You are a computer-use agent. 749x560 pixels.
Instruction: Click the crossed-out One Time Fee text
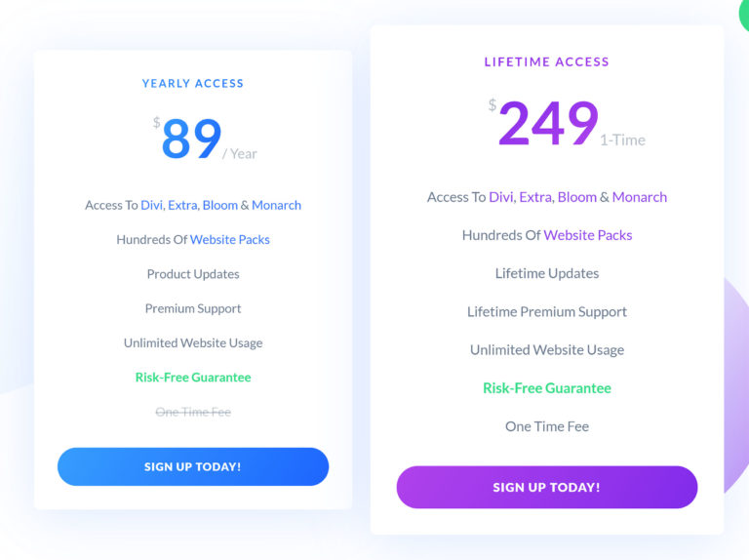click(x=193, y=412)
